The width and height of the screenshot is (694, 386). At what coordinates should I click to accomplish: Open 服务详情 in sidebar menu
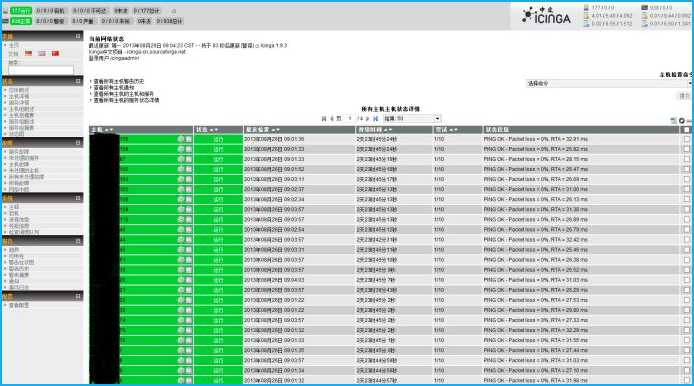[x=19, y=103]
